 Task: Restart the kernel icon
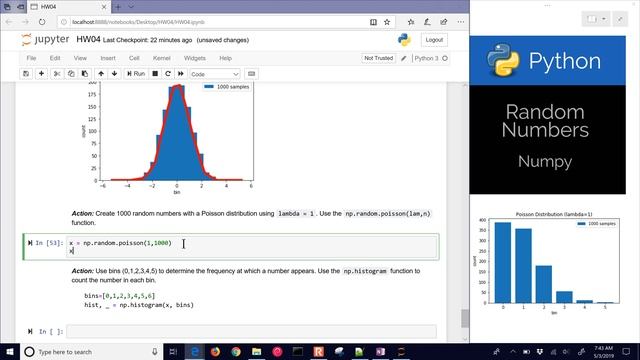click(x=168, y=74)
